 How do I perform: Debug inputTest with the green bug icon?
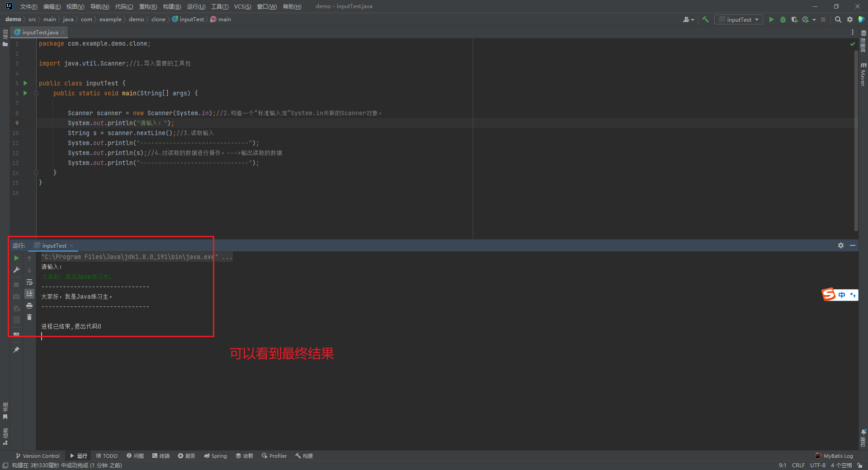click(783, 19)
